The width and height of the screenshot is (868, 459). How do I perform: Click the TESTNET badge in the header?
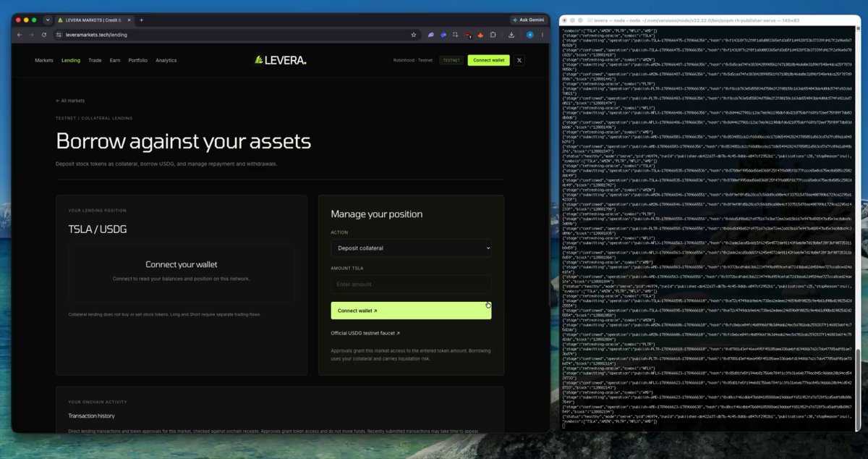451,60
